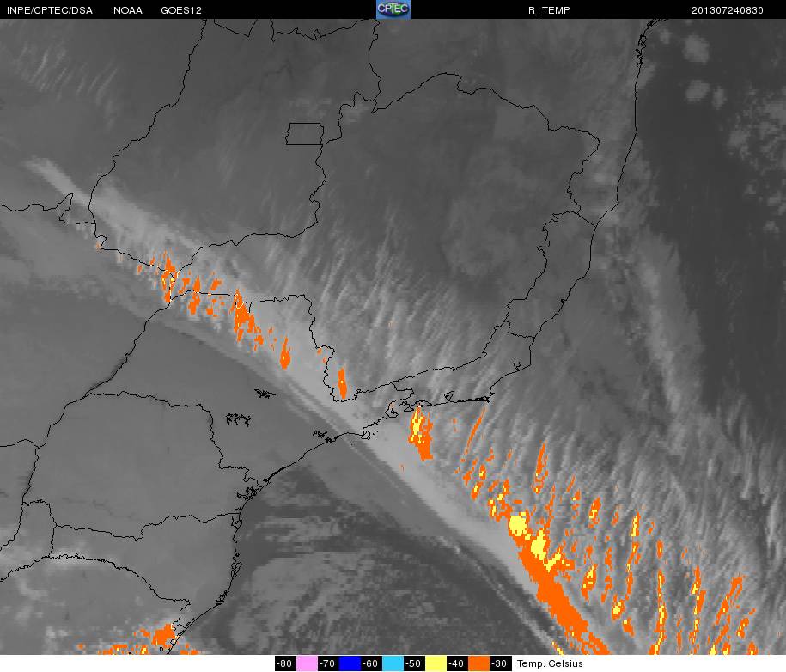Image resolution: width=786 pixels, height=672 pixels.
Task: Click the yellow legend color swatch
Action: click(436, 663)
